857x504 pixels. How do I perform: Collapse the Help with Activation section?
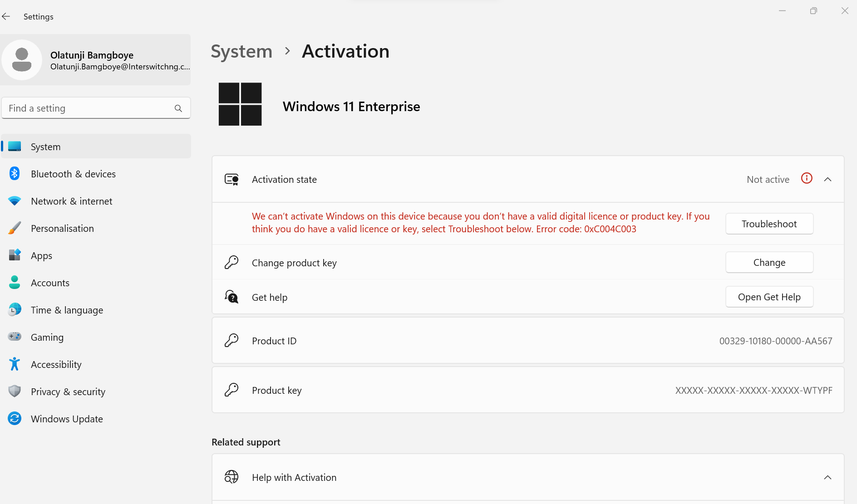827,478
